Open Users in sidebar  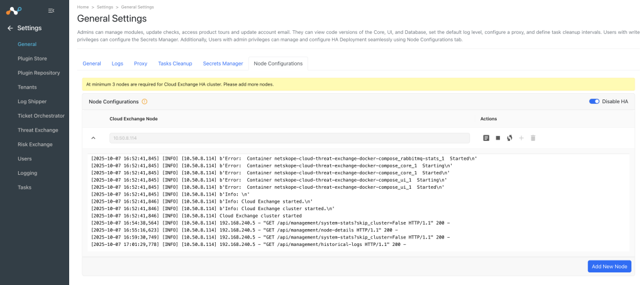pyautogui.click(x=25, y=159)
